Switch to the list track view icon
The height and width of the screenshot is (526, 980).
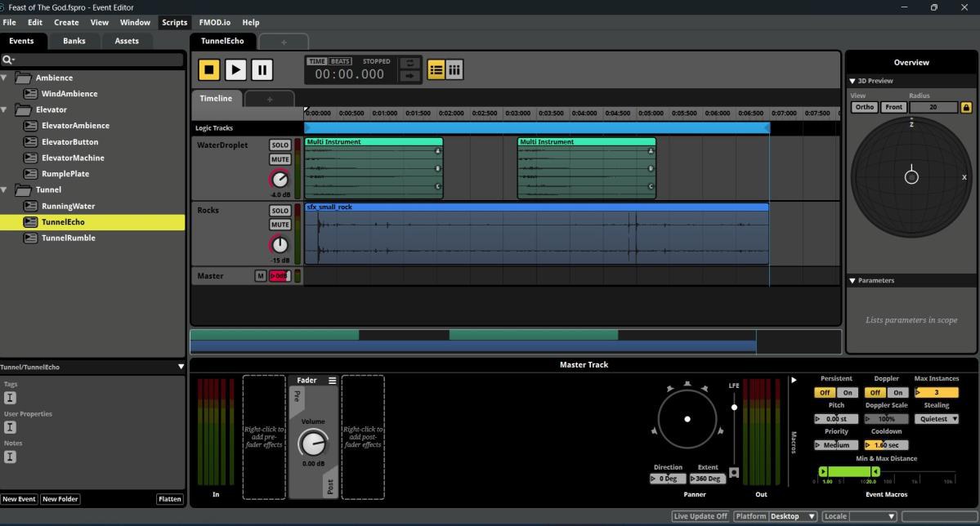(x=436, y=70)
